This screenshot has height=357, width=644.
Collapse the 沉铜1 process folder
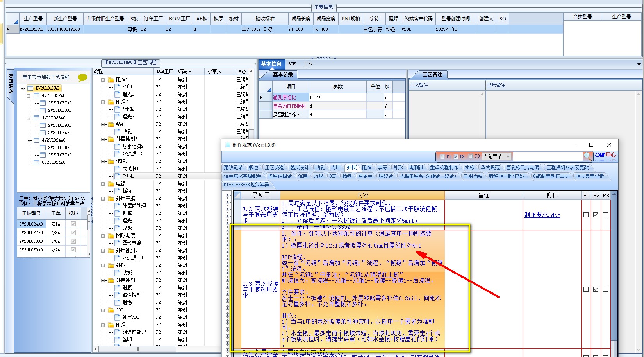point(103,161)
